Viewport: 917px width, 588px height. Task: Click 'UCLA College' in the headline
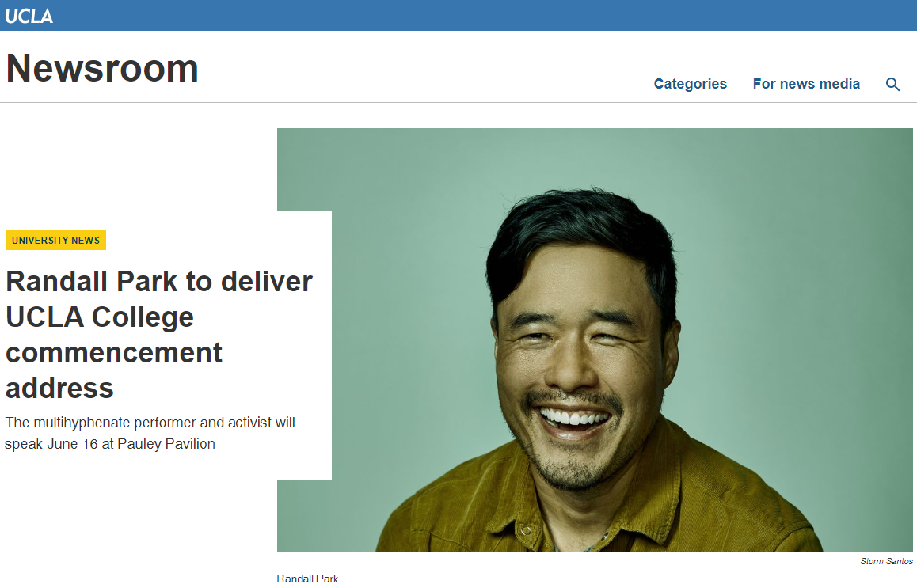[x=100, y=317]
